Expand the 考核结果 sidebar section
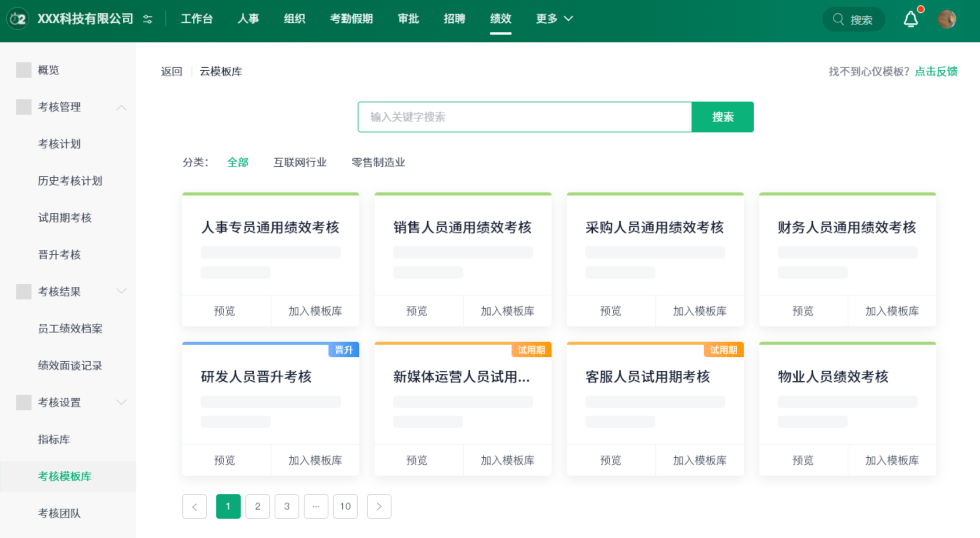980x538 pixels. click(x=121, y=291)
